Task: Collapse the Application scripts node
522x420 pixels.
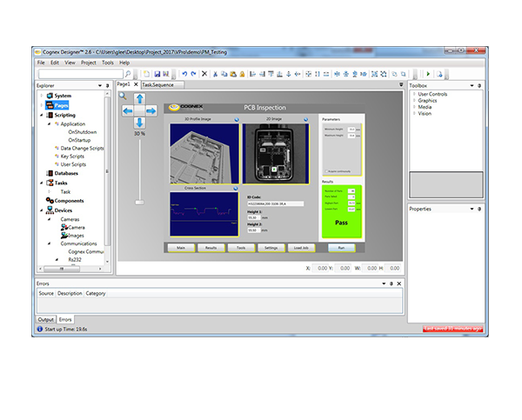Action: 50,123
